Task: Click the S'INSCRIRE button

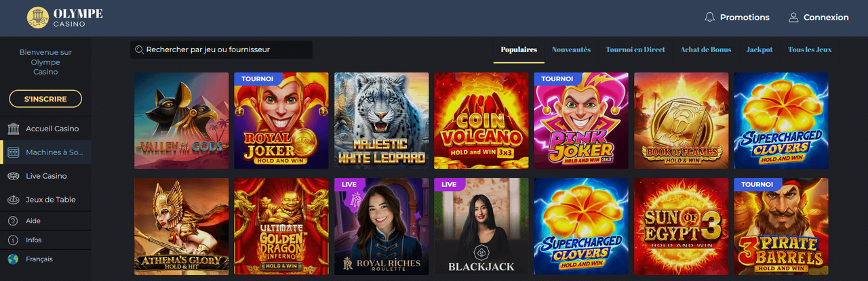Action: (x=45, y=99)
